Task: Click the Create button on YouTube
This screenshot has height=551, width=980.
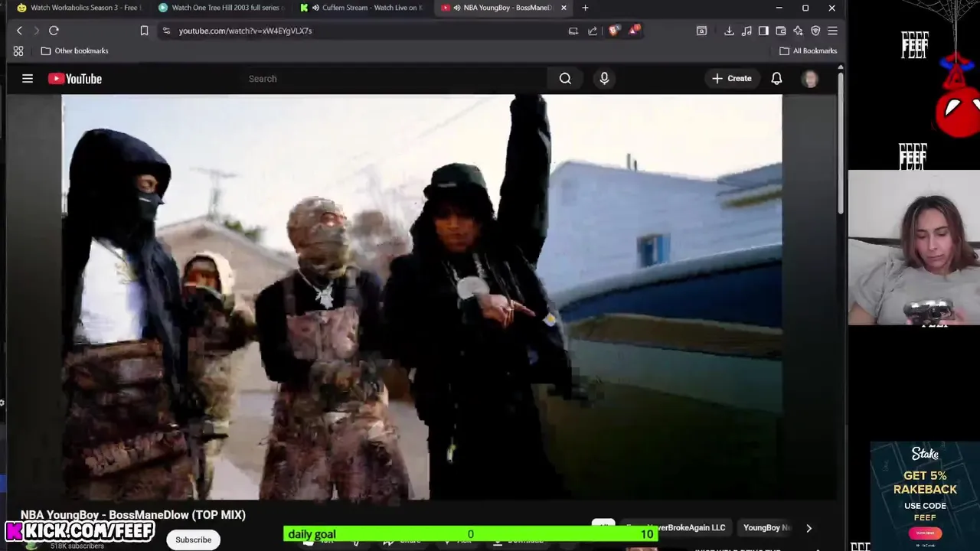Action: [x=732, y=78]
